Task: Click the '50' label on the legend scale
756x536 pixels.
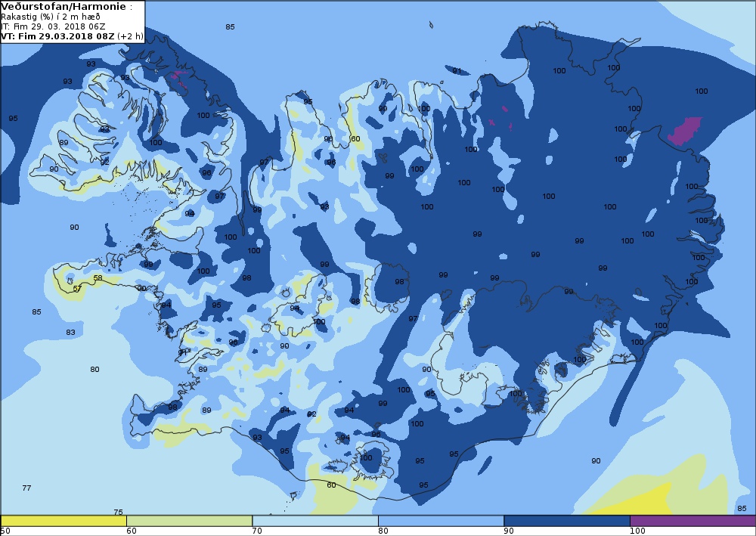Action: (5, 531)
